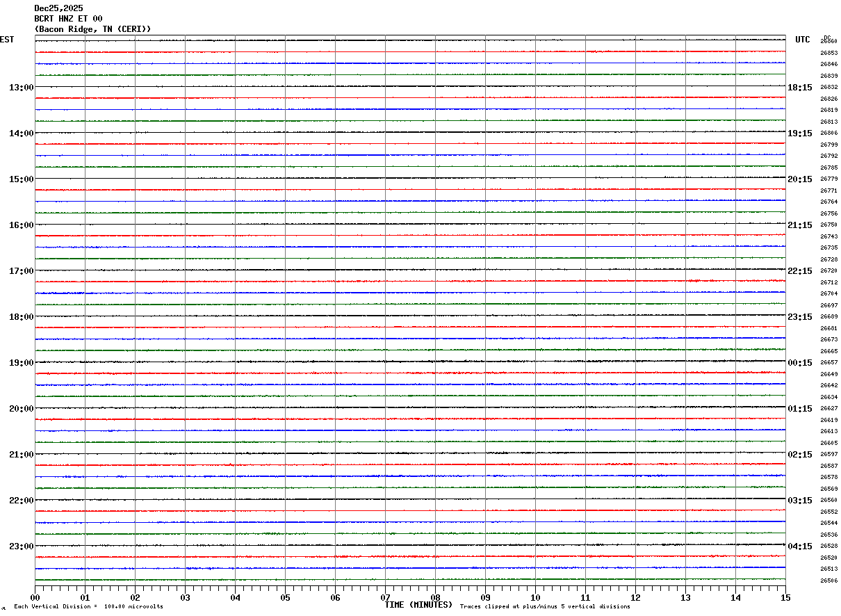
Task: Click the "Traces clipped at plus/minus 5 vertical divisions" note
Action: click(545, 606)
